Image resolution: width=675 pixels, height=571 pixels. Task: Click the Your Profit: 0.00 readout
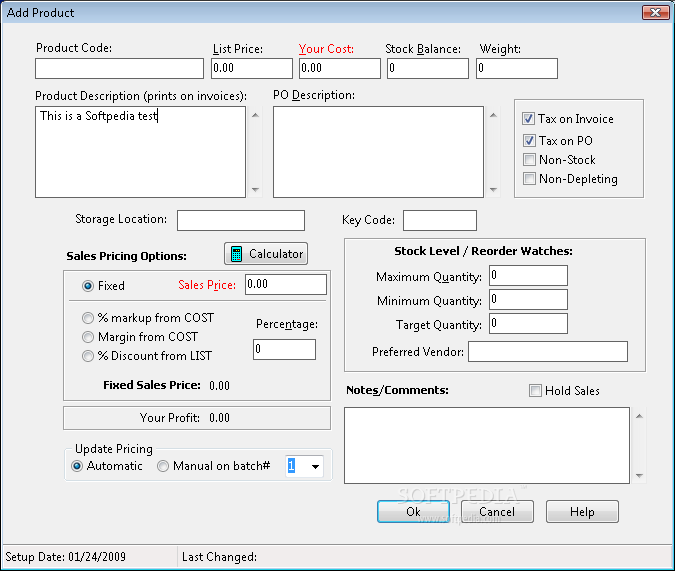tap(185, 418)
